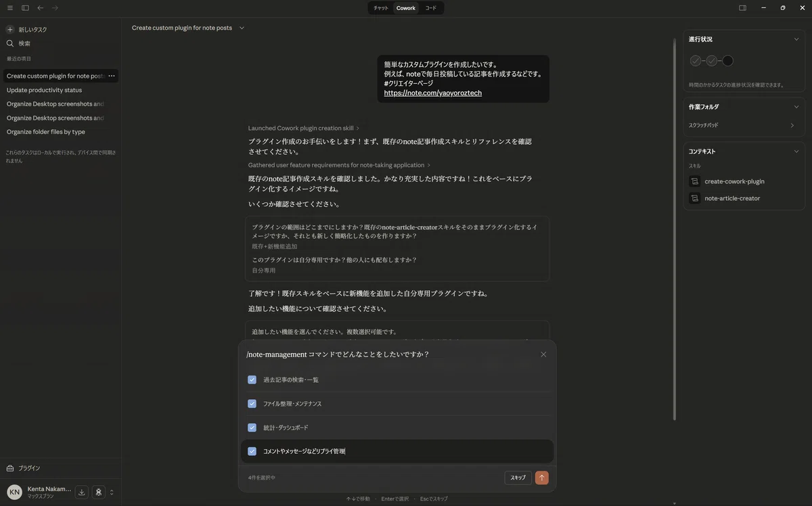
Task: Uncheck the コメントやメッセージ reply management checkbox
Action: coord(252,451)
